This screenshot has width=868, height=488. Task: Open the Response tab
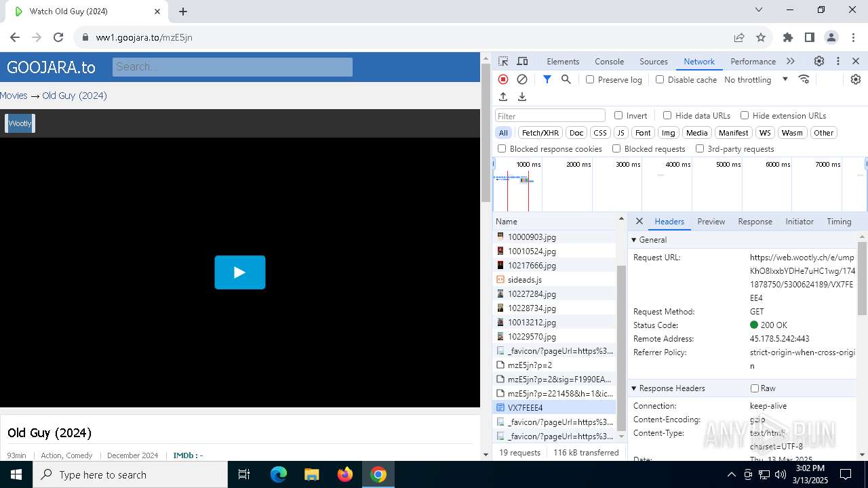(755, 221)
